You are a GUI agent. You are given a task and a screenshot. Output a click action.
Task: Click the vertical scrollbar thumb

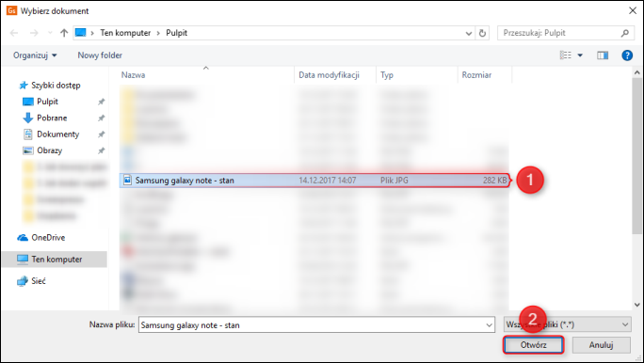(637, 157)
